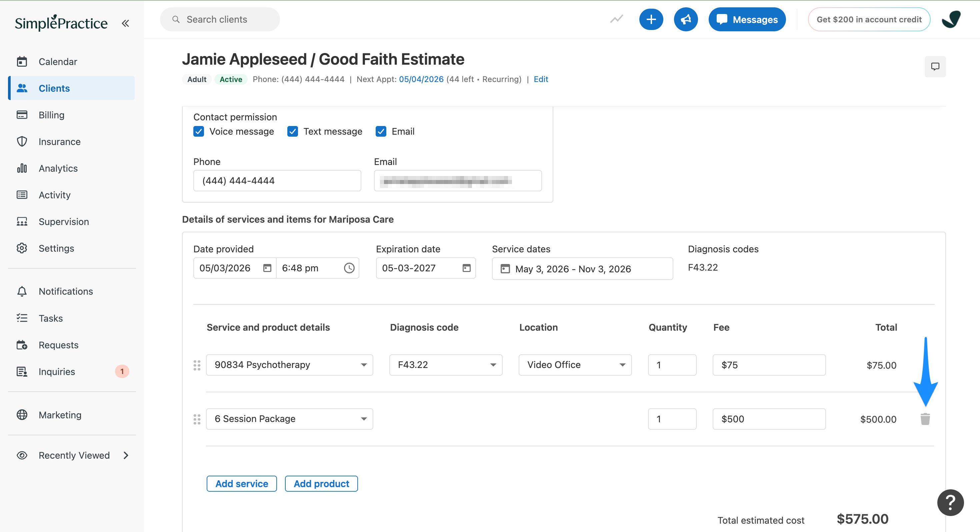Open the 90834 Psychotherapy service dropdown
Viewport: 980px width, 532px height.
(290, 365)
